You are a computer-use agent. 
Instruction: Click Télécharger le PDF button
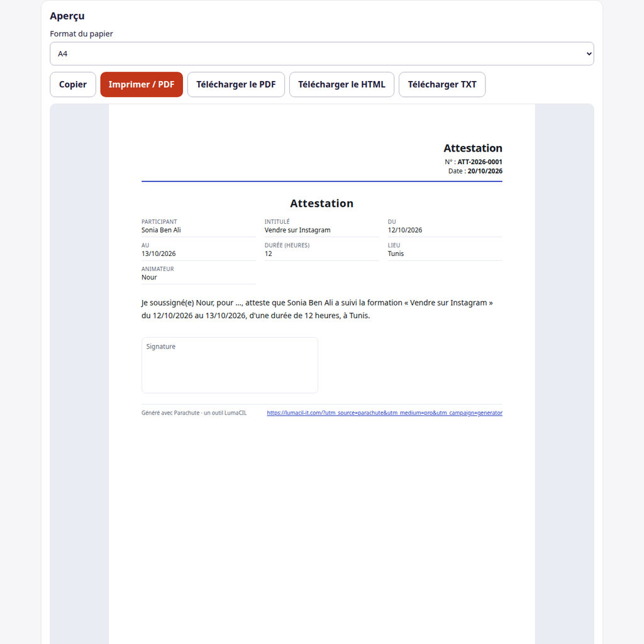point(236,85)
